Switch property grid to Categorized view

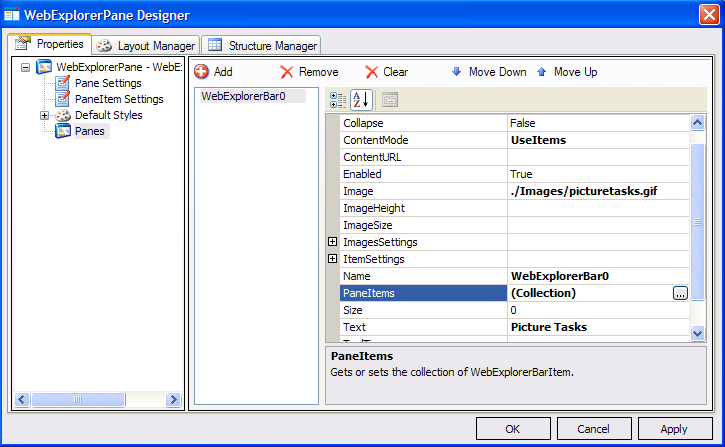[339, 99]
